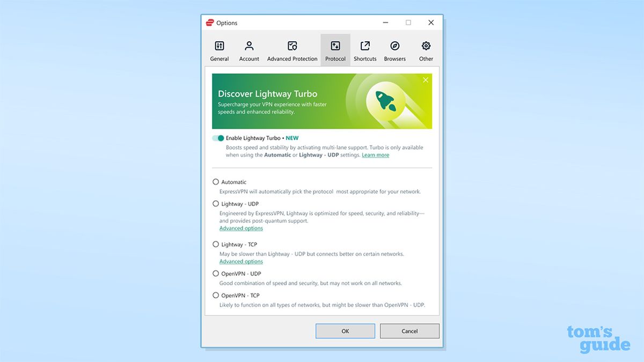Select the Protocol tab icon
Viewport: 644px width, 362px height.
click(335, 46)
